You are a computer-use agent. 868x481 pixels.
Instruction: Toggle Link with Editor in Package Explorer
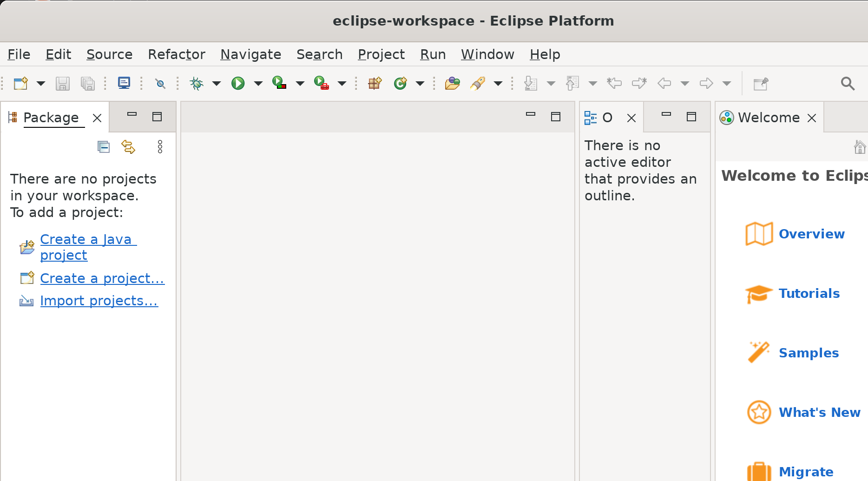point(128,146)
